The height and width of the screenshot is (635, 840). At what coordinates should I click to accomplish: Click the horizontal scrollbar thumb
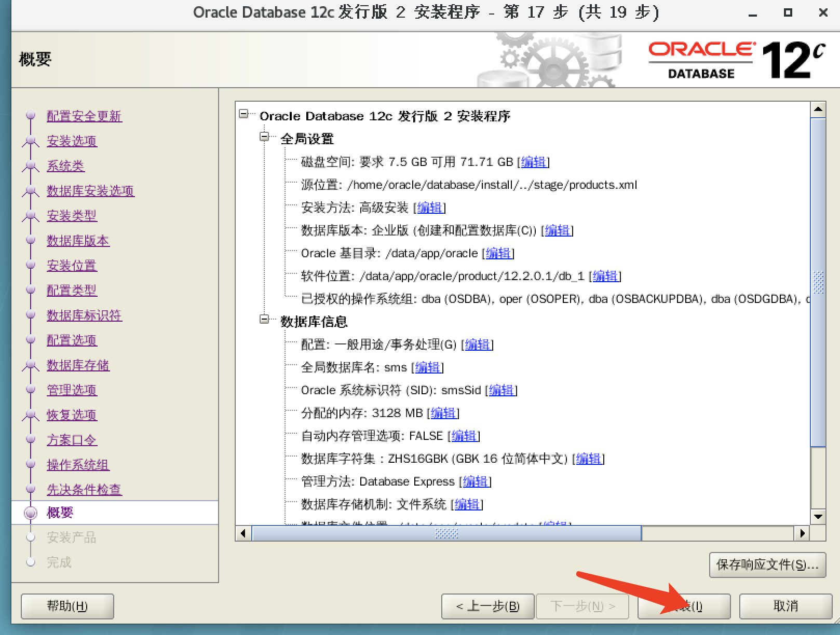446,533
